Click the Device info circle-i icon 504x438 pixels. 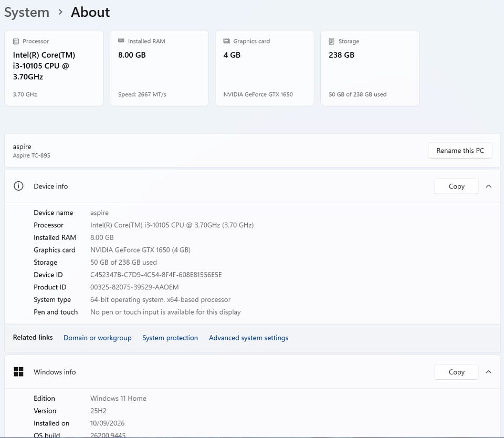coord(18,186)
